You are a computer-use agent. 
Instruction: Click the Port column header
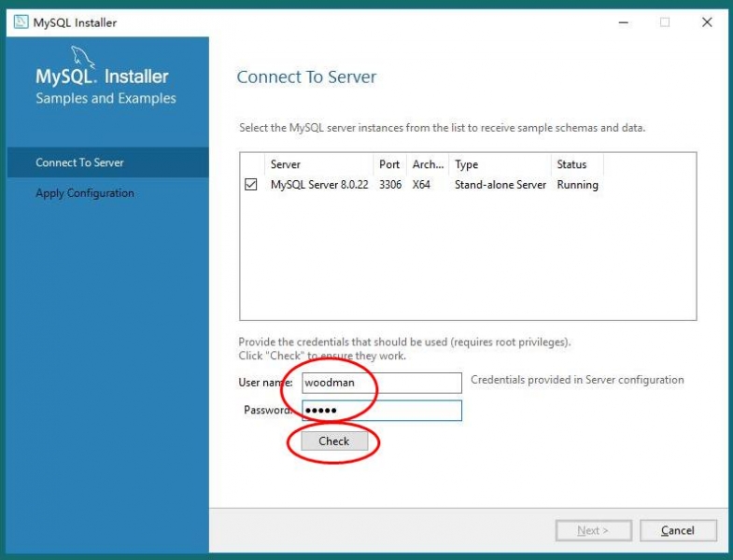(389, 164)
